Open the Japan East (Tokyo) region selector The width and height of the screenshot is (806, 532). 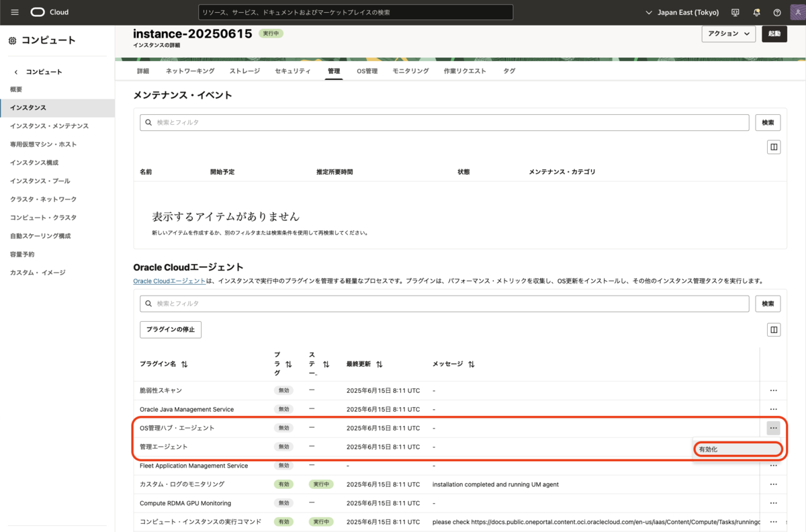[682, 12]
